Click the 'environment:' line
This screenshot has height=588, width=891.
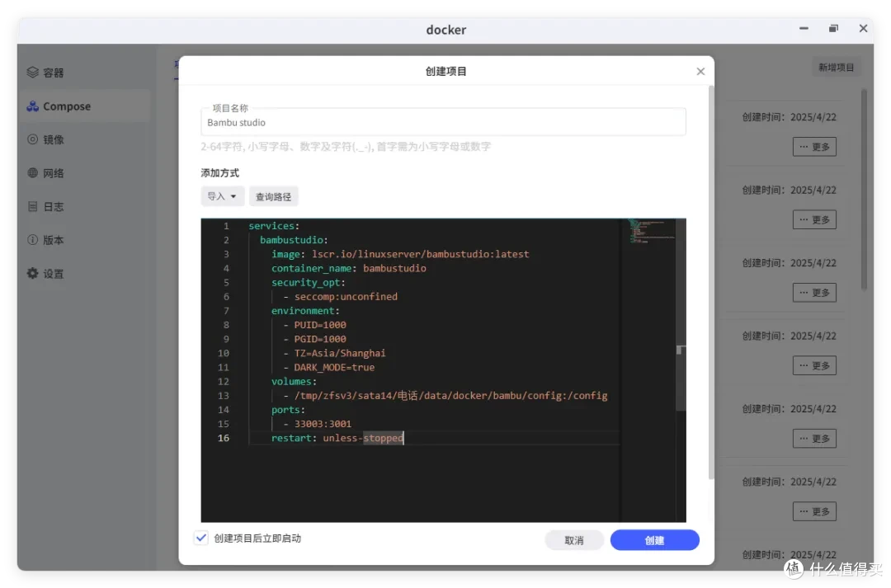click(x=305, y=311)
